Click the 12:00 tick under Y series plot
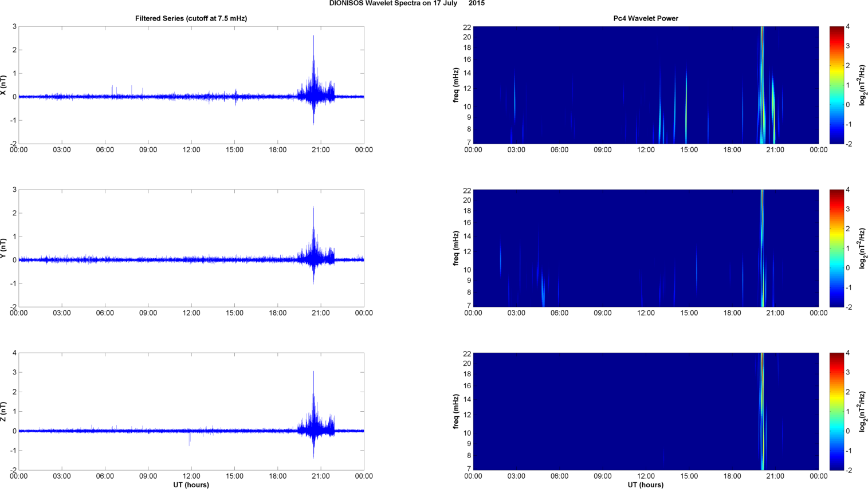This screenshot has width=868, height=489. coord(191,313)
